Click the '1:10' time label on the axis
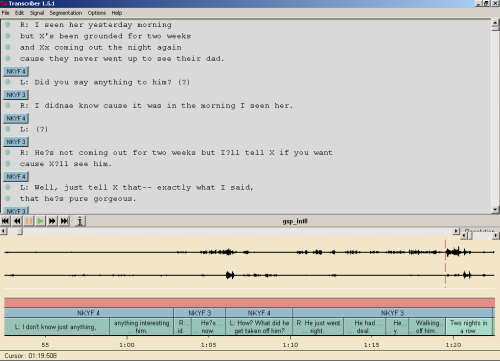Viewport: 500px width, 361px height. 290,345
